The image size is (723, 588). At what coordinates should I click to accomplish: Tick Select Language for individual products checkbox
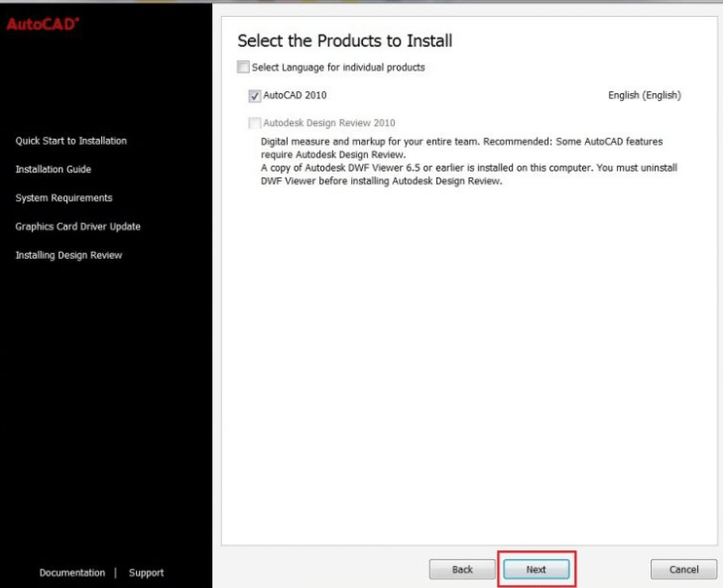click(243, 66)
